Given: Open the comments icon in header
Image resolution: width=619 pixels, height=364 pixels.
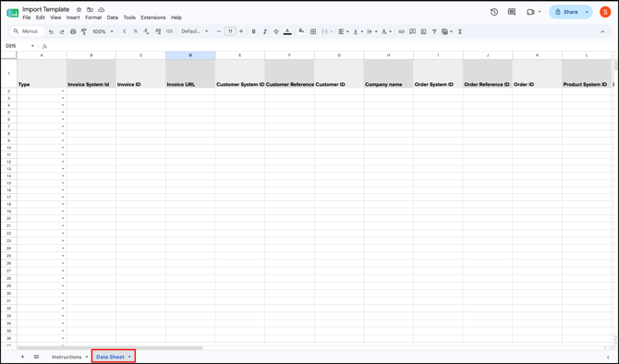Looking at the screenshot, I should pos(512,12).
